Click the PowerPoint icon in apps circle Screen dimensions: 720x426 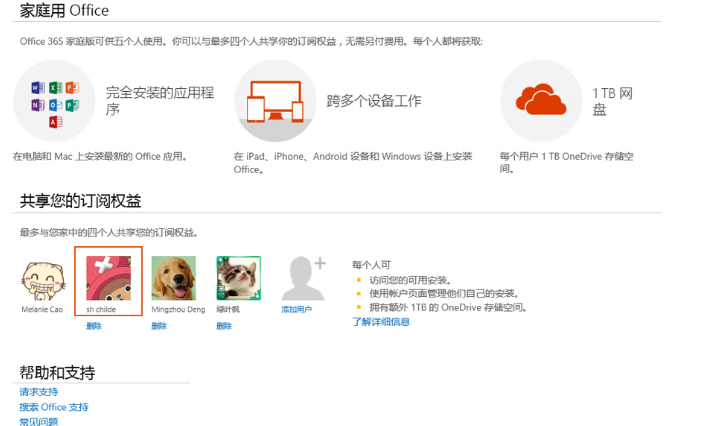tap(72, 88)
